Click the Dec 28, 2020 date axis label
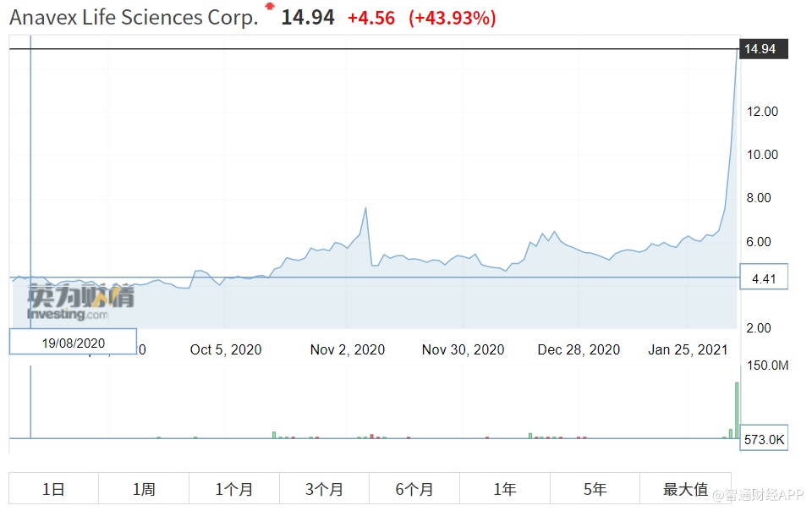 click(x=579, y=349)
